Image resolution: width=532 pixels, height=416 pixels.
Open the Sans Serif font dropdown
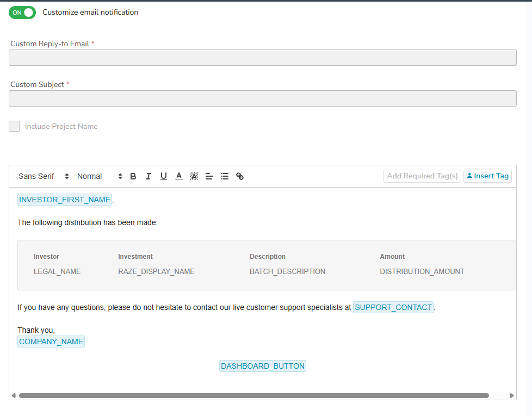tap(44, 176)
